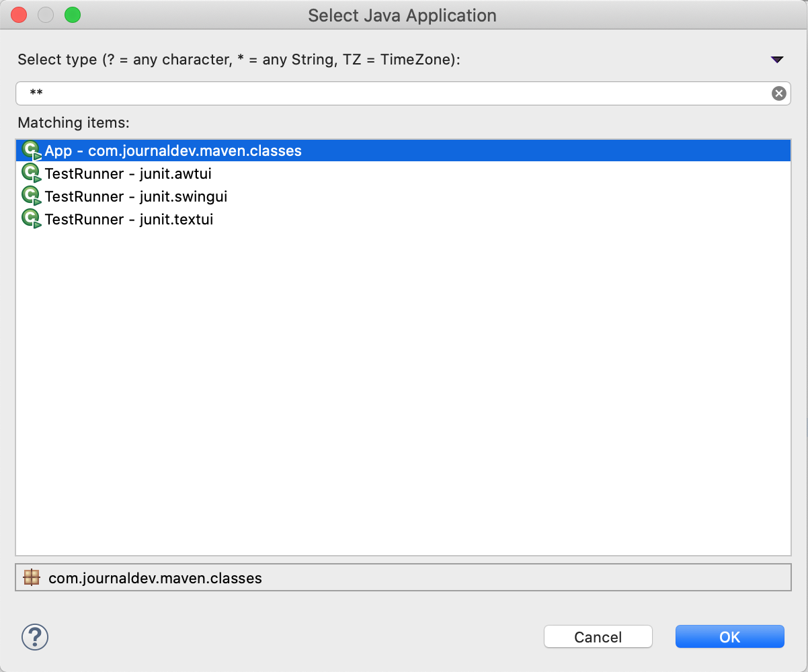Image resolution: width=808 pixels, height=672 pixels.
Task: Dismiss dialog via Cancel
Action: pos(597,636)
